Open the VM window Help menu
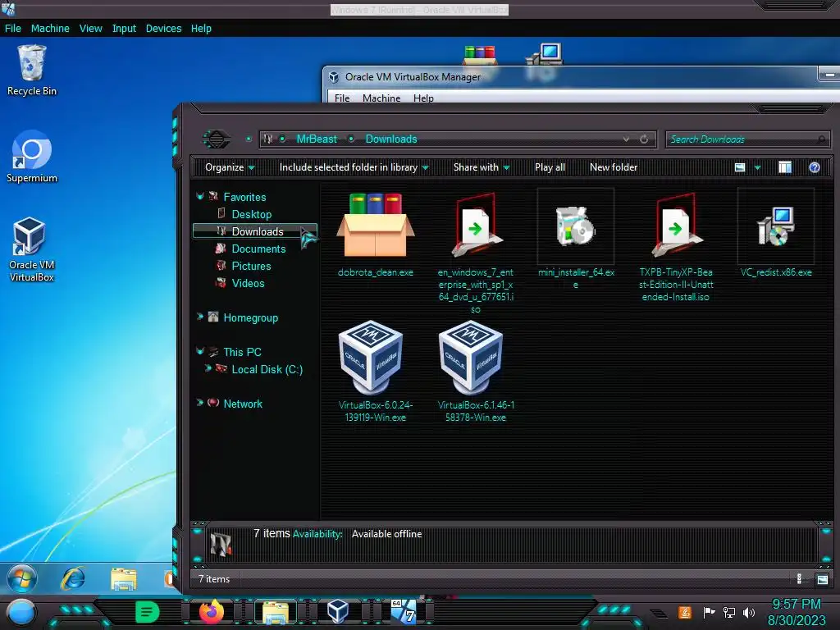 click(x=201, y=29)
